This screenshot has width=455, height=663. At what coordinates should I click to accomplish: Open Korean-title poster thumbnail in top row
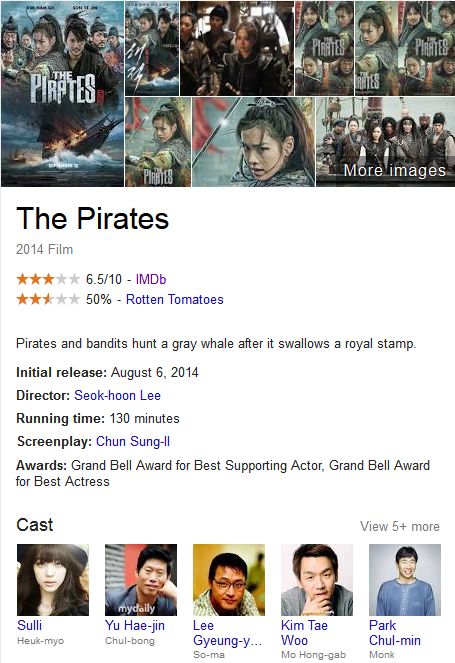[x=152, y=48]
